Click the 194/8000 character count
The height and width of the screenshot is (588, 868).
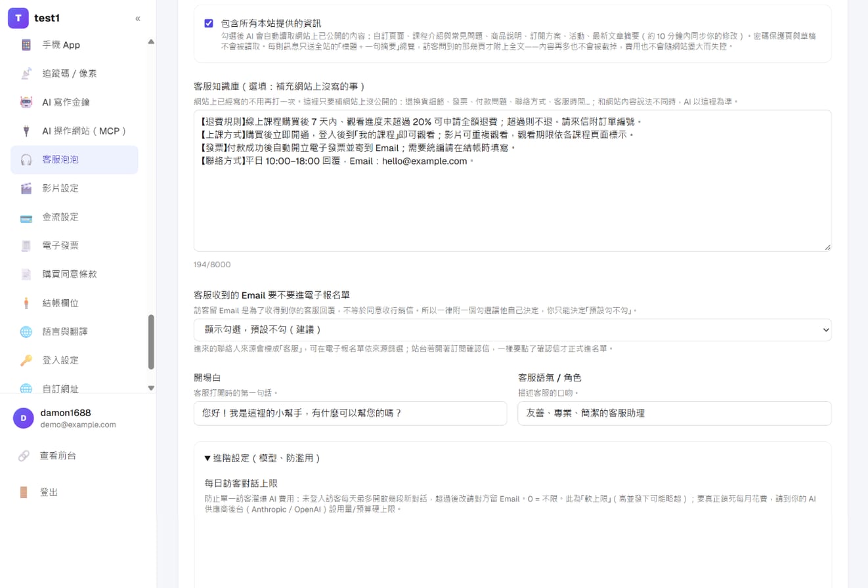(x=212, y=264)
